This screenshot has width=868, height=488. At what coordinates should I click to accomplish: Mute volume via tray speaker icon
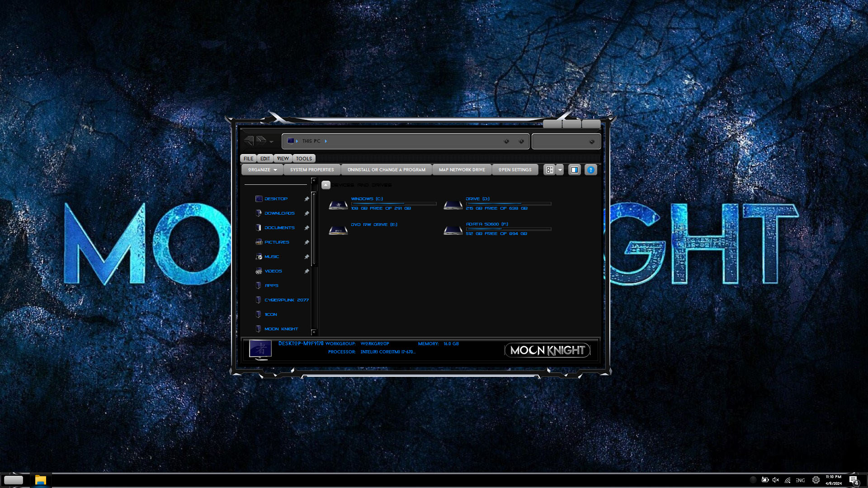pyautogui.click(x=776, y=480)
